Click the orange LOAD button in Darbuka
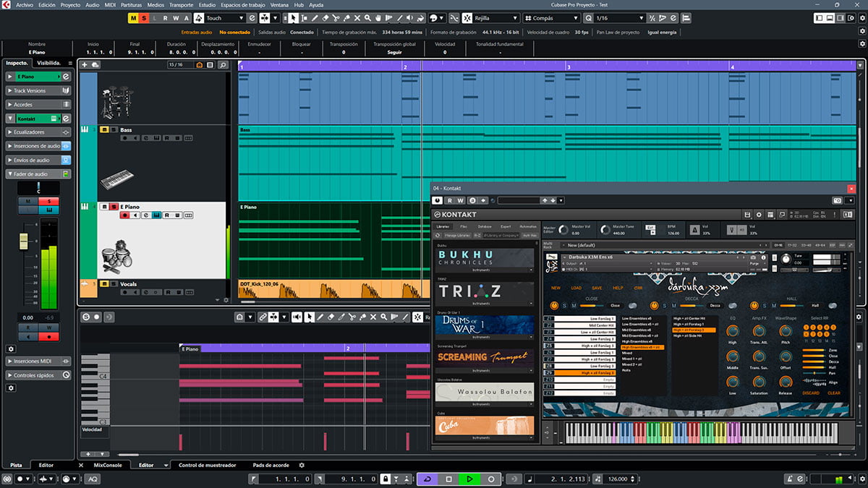Screen dimensions: 868x488 [x=576, y=288]
